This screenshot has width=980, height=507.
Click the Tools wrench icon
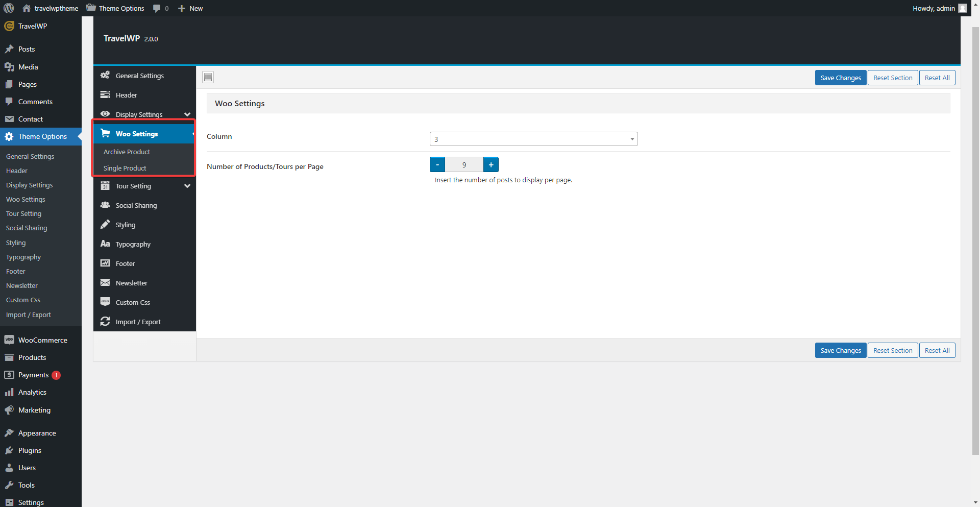(x=9, y=485)
